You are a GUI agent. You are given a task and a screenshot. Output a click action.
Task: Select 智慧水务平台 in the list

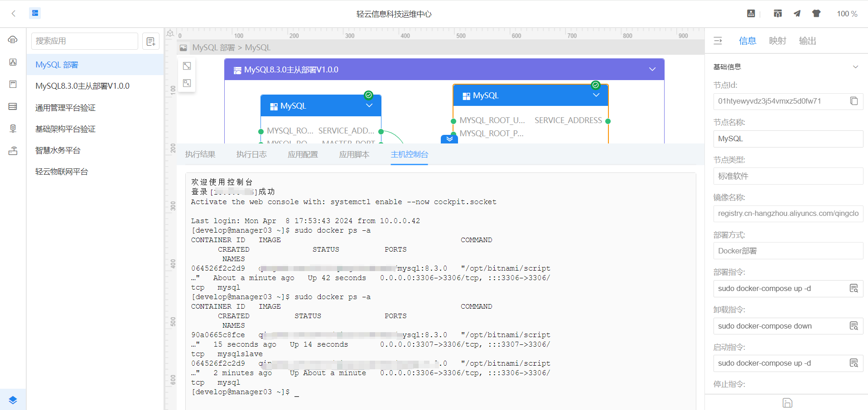pos(95,150)
